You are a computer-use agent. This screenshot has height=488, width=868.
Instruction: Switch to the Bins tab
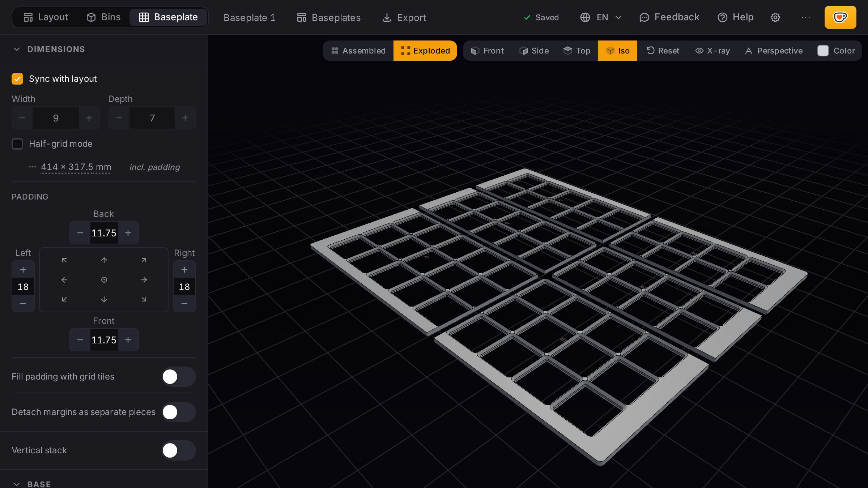point(103,17)
